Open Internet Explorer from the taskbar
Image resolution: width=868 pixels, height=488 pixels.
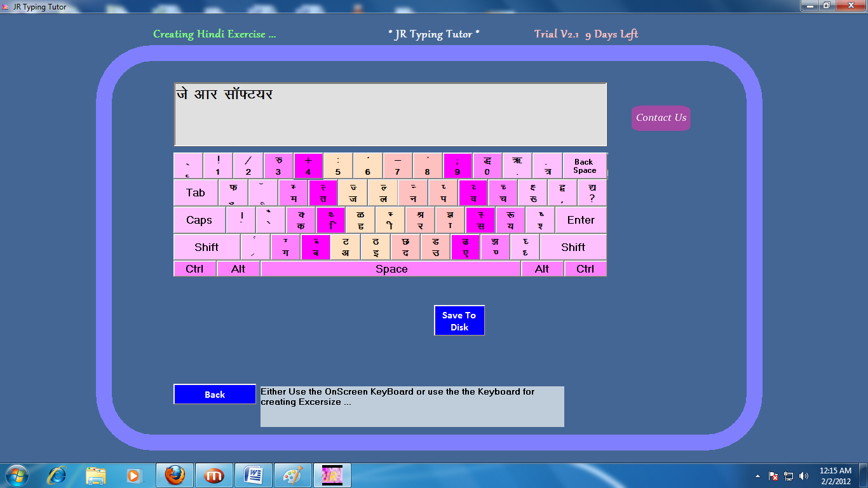click(57, 475)
